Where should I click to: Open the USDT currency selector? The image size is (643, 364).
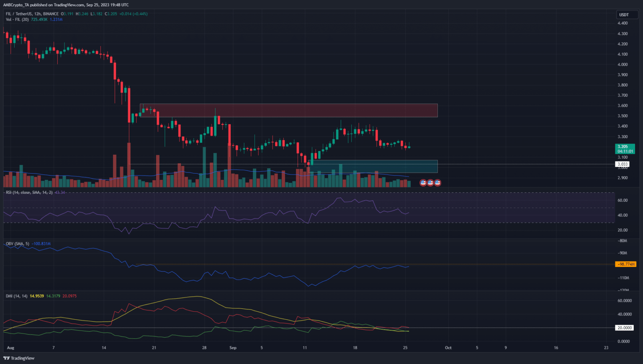coord(624,15)
